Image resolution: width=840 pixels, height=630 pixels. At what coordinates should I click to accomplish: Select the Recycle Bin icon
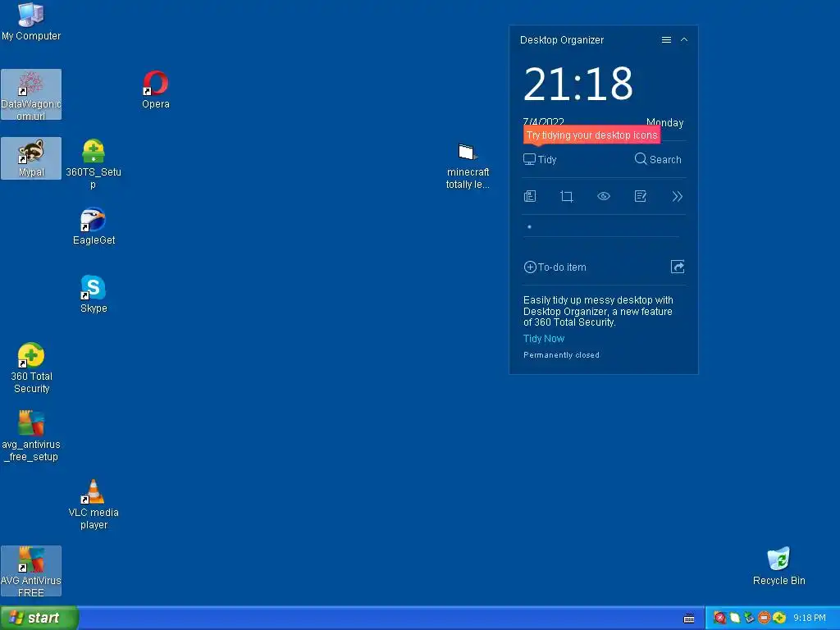tap(778, 566)
